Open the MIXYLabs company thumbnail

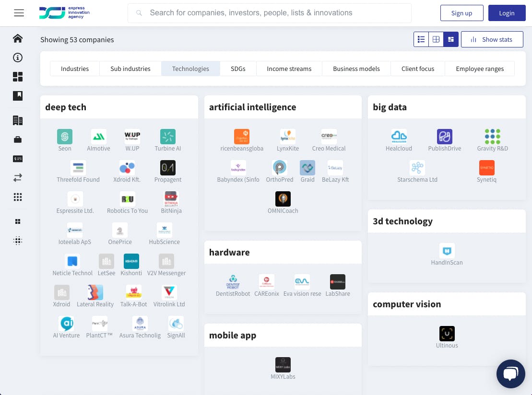283,365
